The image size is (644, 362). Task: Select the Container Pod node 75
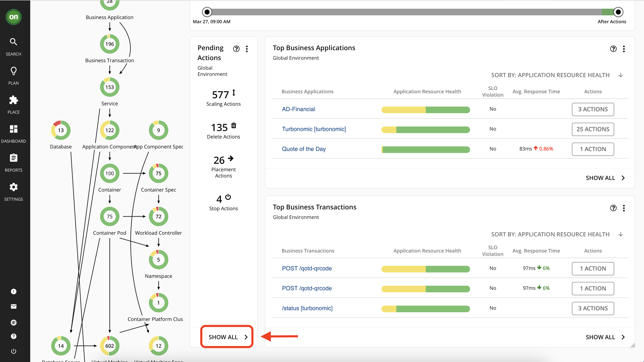point(110,216)
